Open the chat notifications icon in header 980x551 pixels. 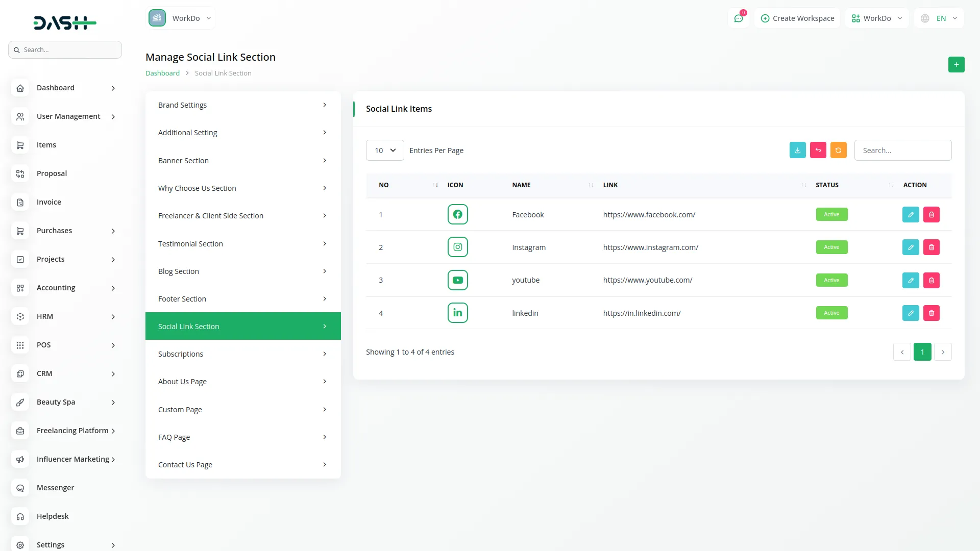[x=739, y=18]
